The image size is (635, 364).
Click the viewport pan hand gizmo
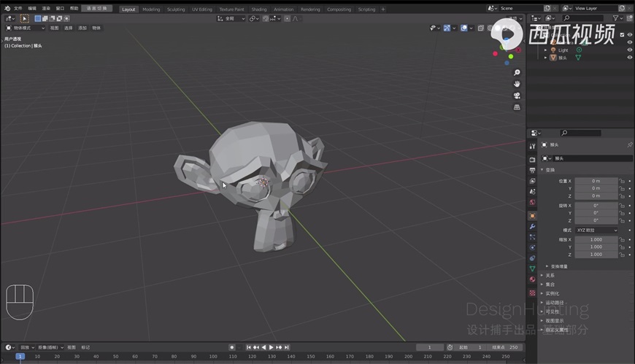[x=517, y=84]
